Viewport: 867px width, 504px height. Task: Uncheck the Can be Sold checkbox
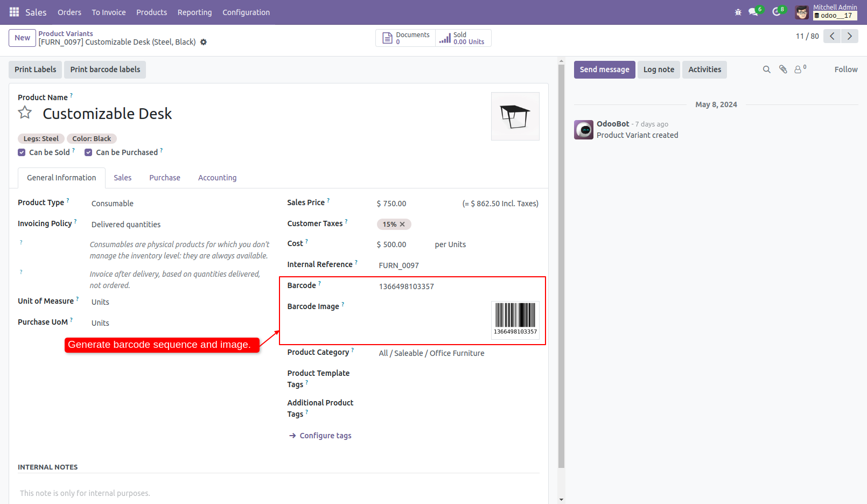(21, 152)
